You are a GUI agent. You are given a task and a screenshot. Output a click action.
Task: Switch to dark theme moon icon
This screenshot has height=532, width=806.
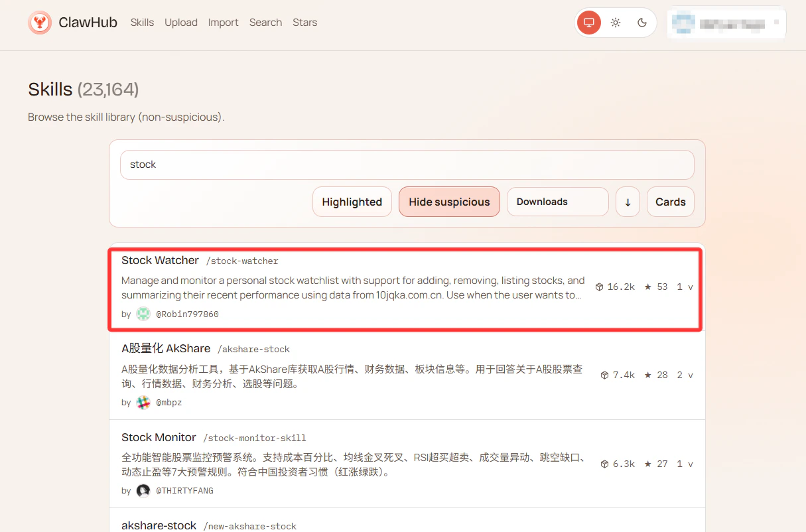click(x=642, y=23)
